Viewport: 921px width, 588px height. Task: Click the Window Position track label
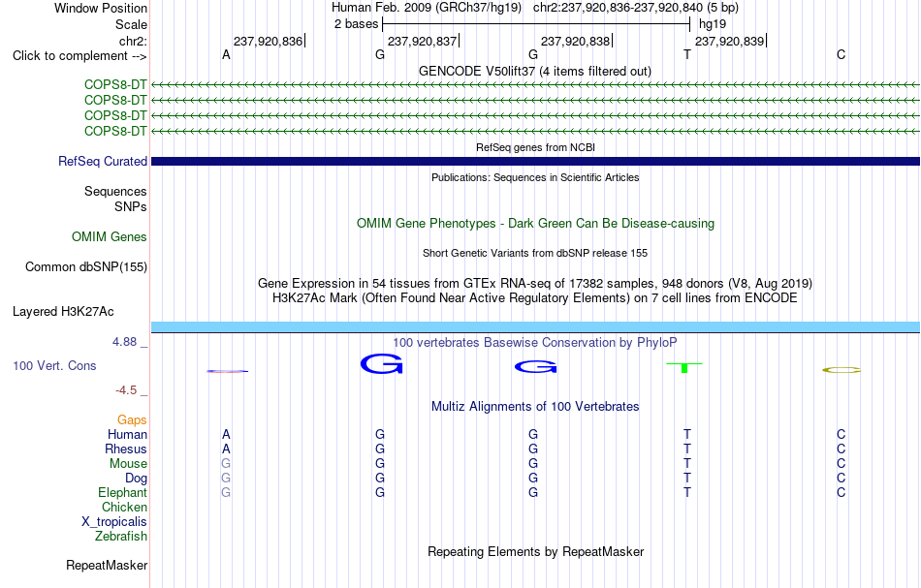101,8
